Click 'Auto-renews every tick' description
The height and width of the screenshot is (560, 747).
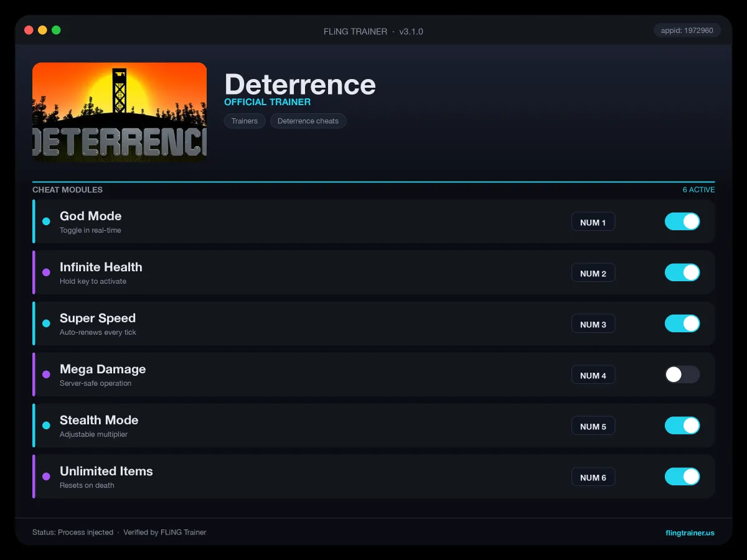click(x=98, y=332)
